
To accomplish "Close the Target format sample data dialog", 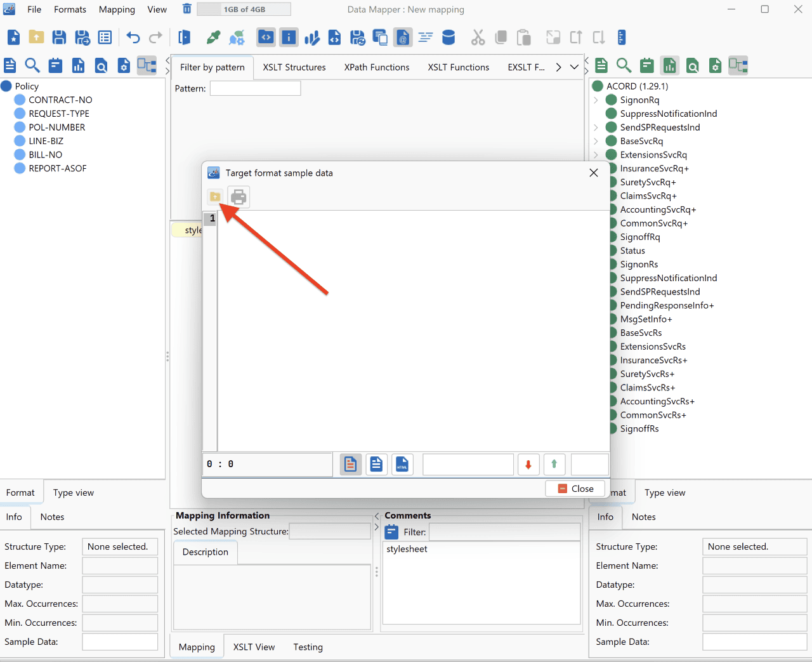I will tap(575, 489).
